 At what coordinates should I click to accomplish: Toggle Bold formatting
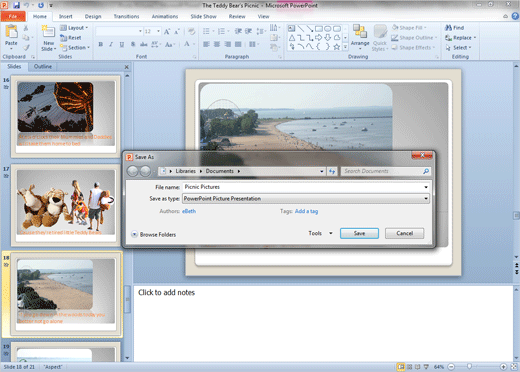101,44
